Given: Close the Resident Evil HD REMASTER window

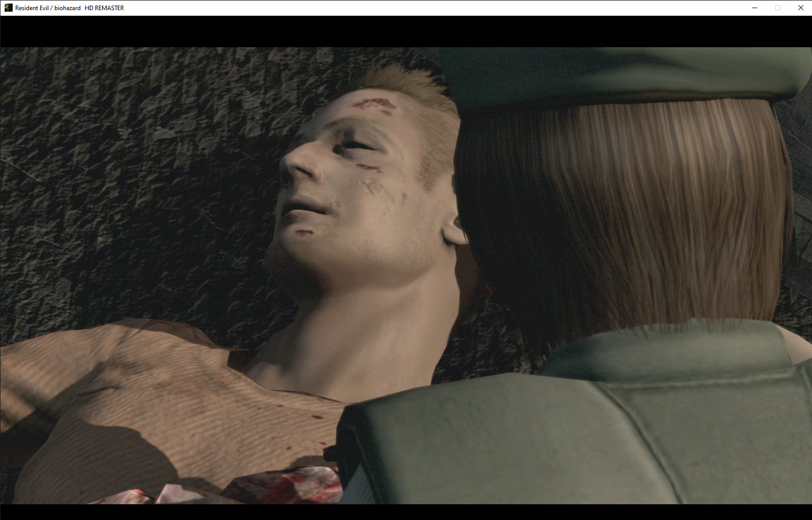Looking at the screenshot, I should point(800,8).
